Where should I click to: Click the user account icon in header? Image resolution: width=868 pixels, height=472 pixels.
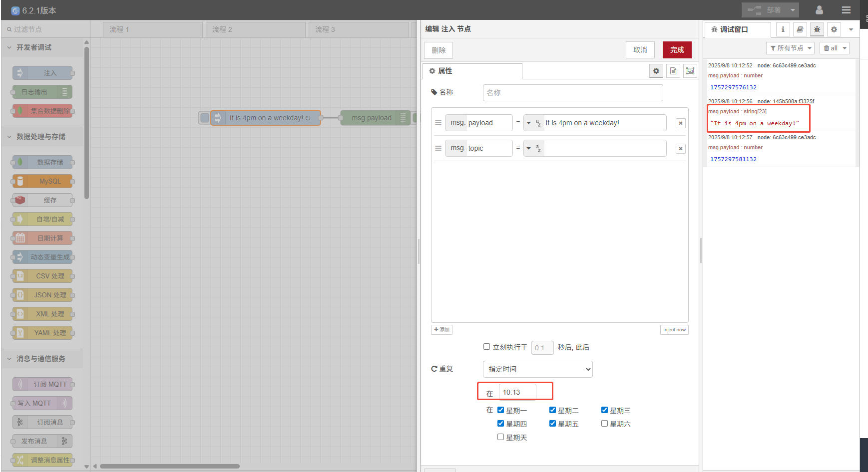tap(819, 10)
